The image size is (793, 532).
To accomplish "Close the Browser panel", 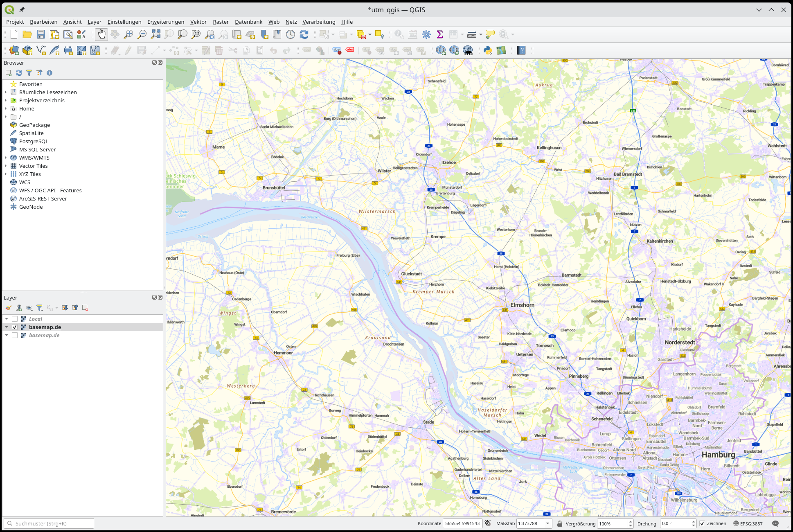I will pyautogui.click(x=160, y=63).
